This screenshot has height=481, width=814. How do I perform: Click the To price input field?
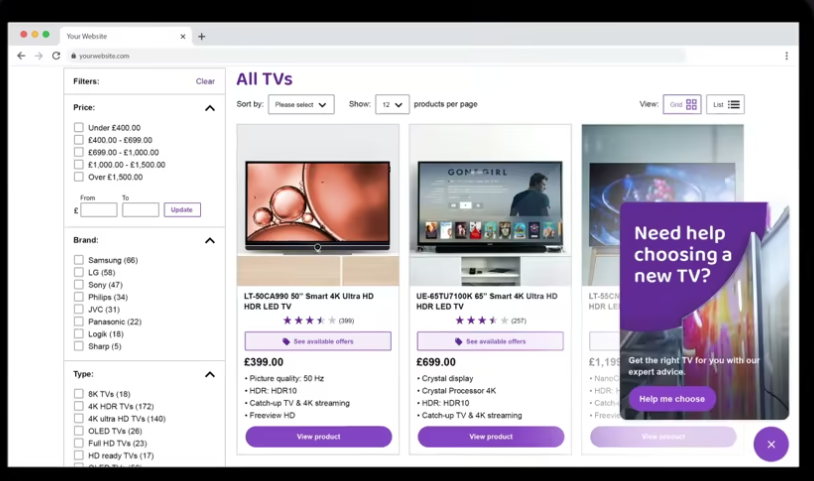(141, 210)
